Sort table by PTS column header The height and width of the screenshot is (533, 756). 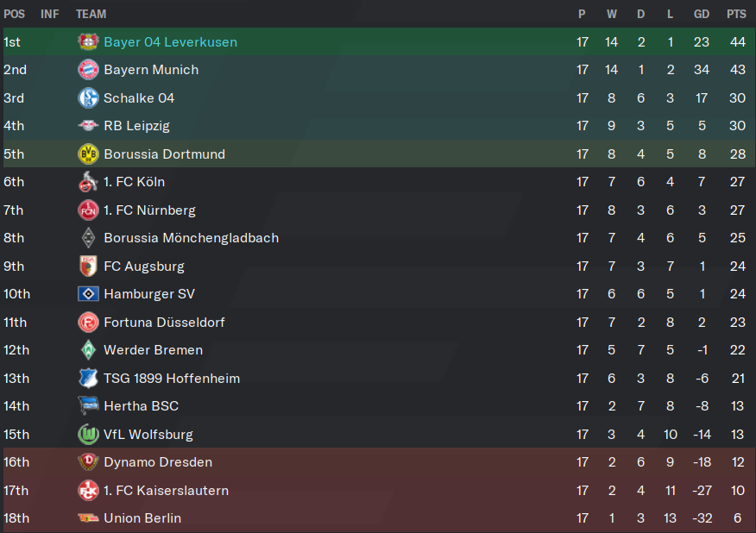pos(736,14)
